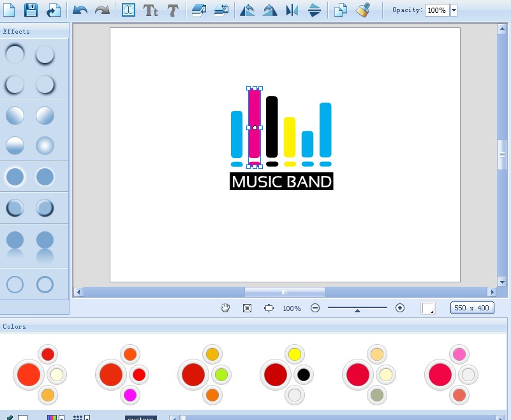Apply the solid blue outer glow effect
This screenshot has width=511, height=420.
click(15, 177)
